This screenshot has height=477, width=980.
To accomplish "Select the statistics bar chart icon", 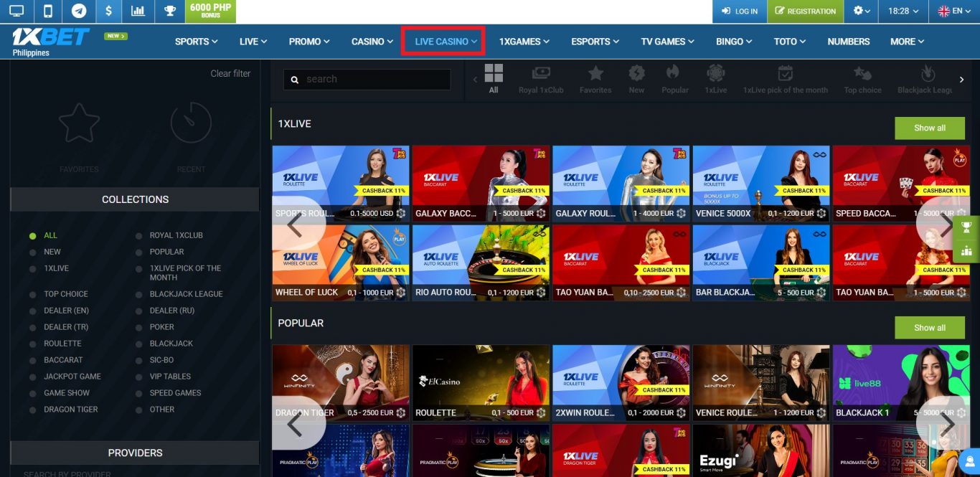I will pyautogui.click(x=138, y=11).
